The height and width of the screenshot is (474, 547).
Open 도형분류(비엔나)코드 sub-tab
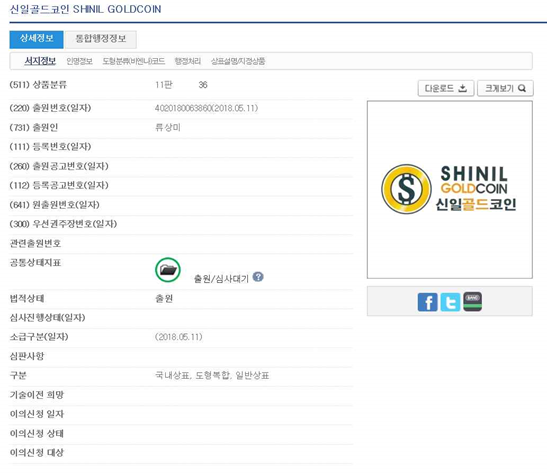134,61
